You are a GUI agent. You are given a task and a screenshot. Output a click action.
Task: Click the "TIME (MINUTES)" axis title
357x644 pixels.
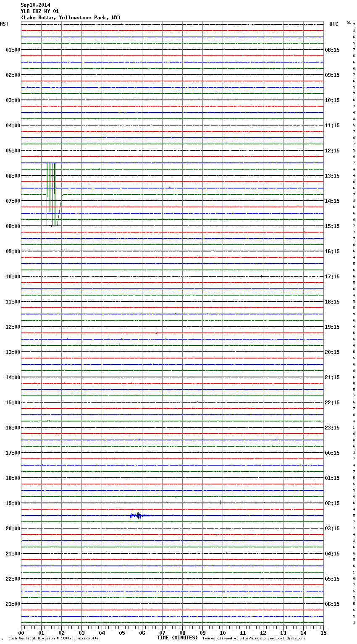(x=177, y=638)
